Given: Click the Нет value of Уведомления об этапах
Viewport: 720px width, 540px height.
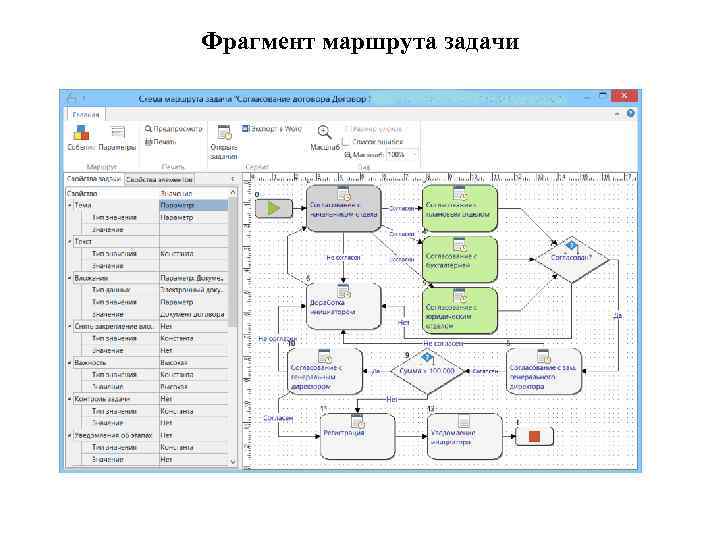Looking at the screenshot, I should (x=193, y=435).
